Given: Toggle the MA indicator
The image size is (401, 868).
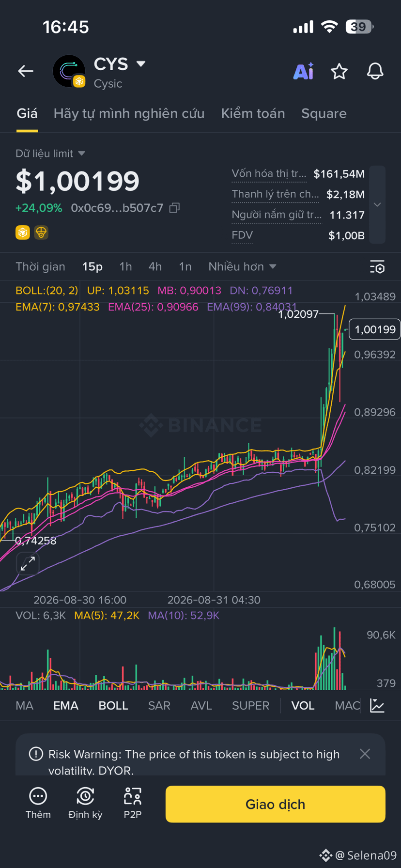Looking at the screenshot, I should pos(24,706).
